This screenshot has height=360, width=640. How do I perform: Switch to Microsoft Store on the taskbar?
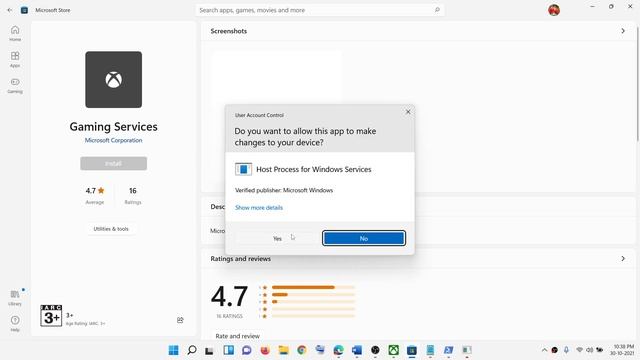click(x=412, y=350)
